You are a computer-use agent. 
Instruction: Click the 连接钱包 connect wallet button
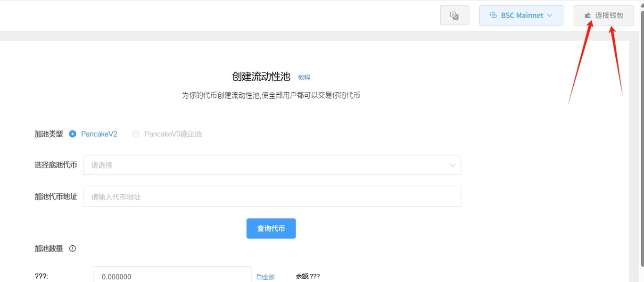click(604, 15)
